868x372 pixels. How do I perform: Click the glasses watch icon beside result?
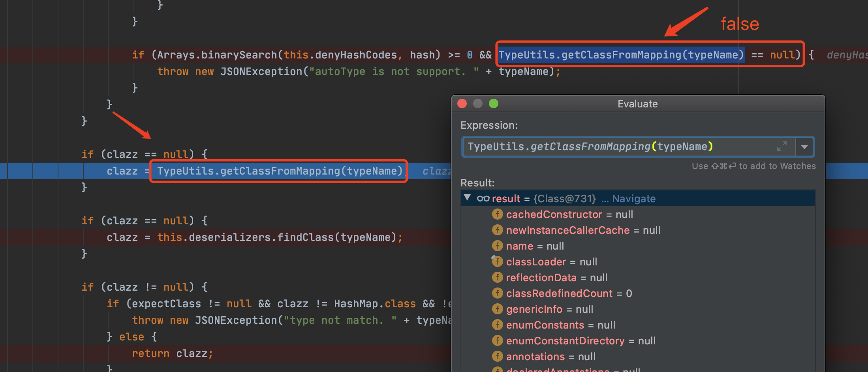click(483, 199)
